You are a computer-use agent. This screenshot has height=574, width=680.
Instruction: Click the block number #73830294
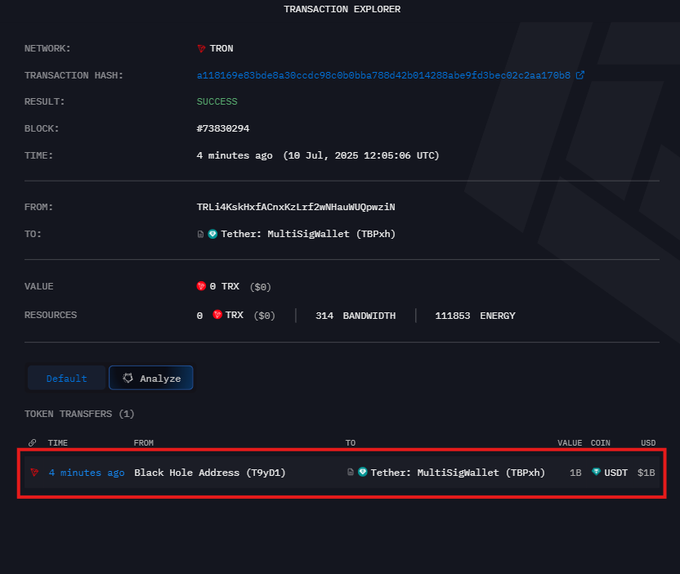pyautogui.click(x=223, y=129)
